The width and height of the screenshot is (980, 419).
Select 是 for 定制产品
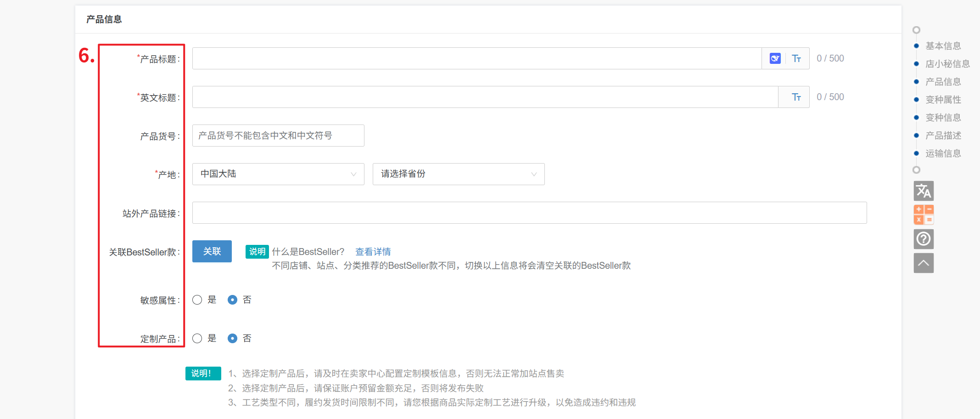click(197, 339)
